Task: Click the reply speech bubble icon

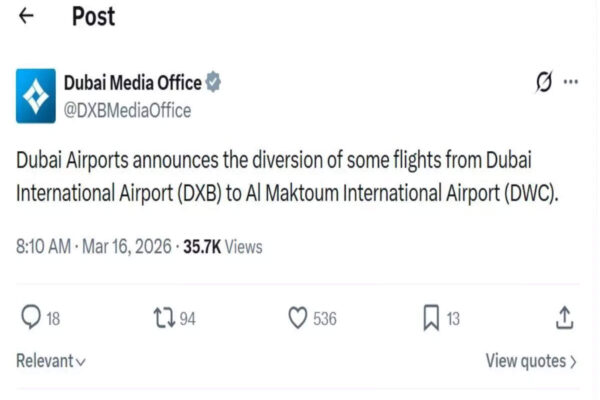Action: 29,318
